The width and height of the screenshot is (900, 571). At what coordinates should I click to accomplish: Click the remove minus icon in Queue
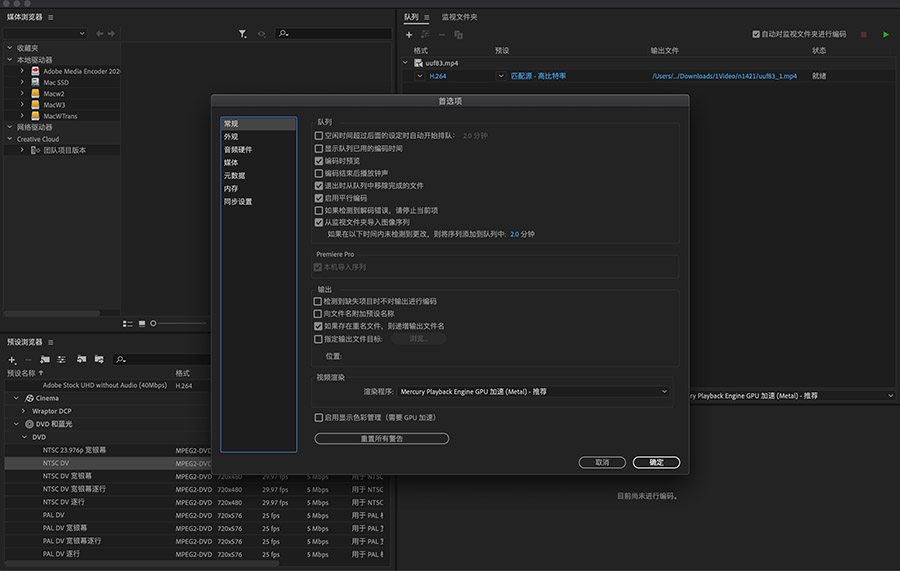point(442,35)
